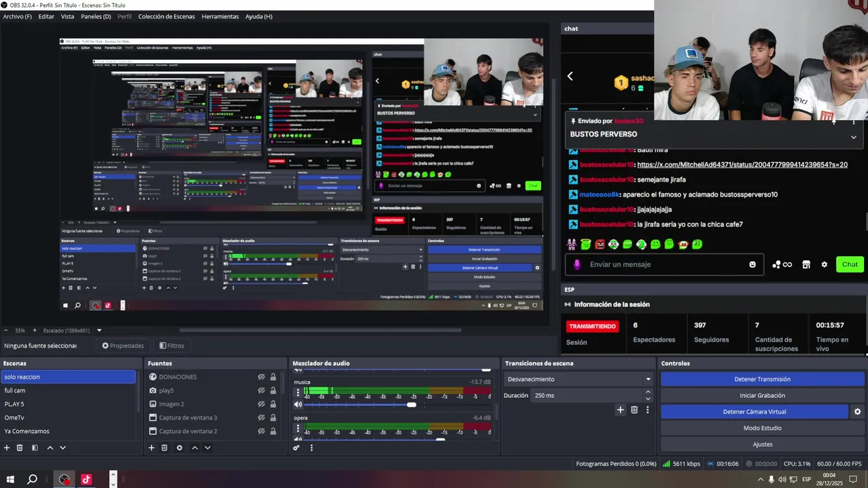Viewport: 868px width, 488px height.
Task: Move the scene down in Escenas
Action: point(62,448)
